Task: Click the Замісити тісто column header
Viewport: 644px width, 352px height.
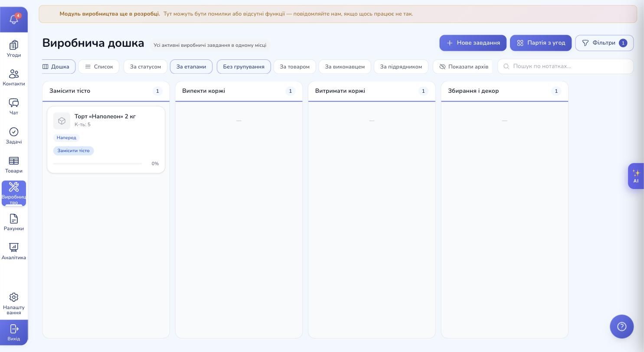Action: [x=106, y=91]
